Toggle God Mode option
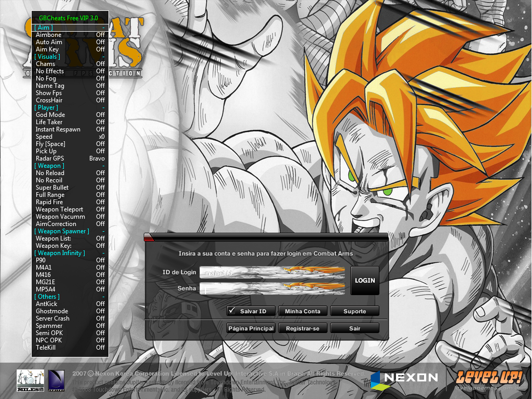The height and width of the screenshot is (399, 532). point(70,115)
